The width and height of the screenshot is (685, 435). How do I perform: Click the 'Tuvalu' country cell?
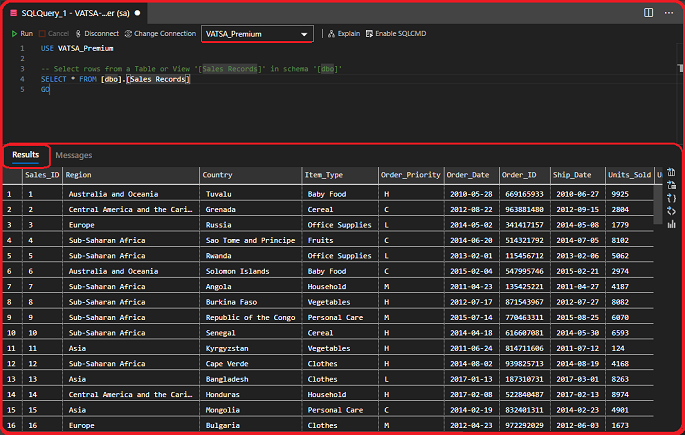[250, 194]
